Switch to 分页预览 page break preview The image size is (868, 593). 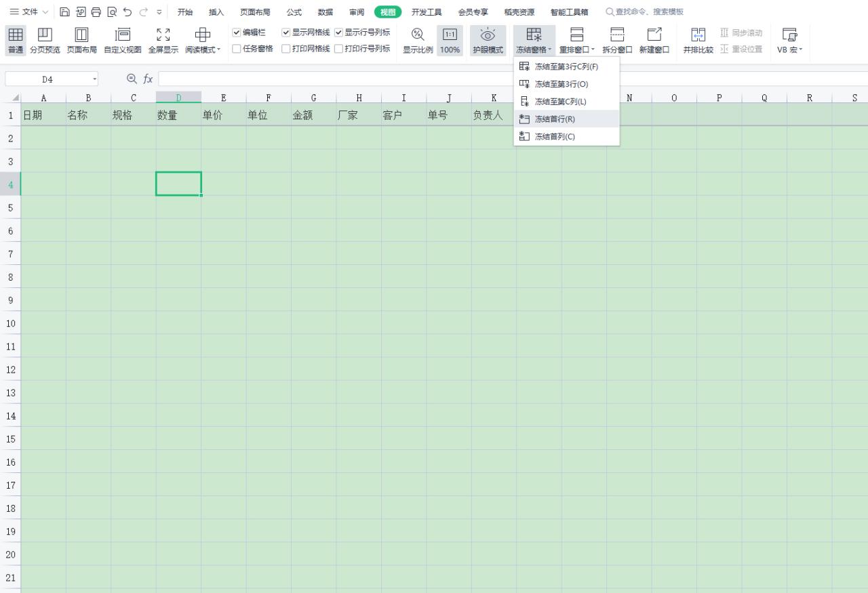coord(45,35)
